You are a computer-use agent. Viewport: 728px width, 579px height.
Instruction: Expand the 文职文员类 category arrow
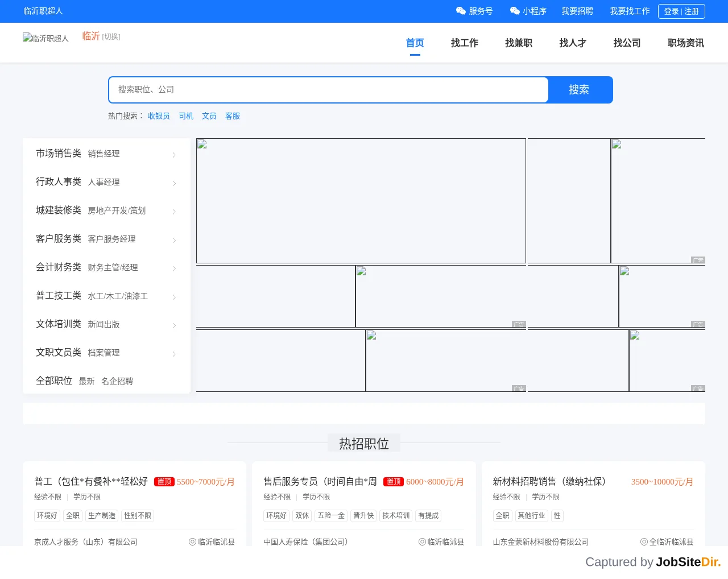174,354
